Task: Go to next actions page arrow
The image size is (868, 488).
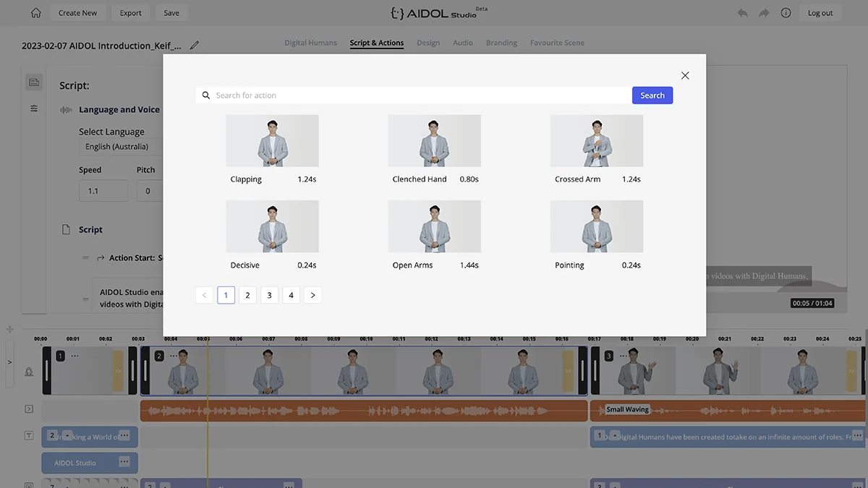Action: (x=312, y=295)
